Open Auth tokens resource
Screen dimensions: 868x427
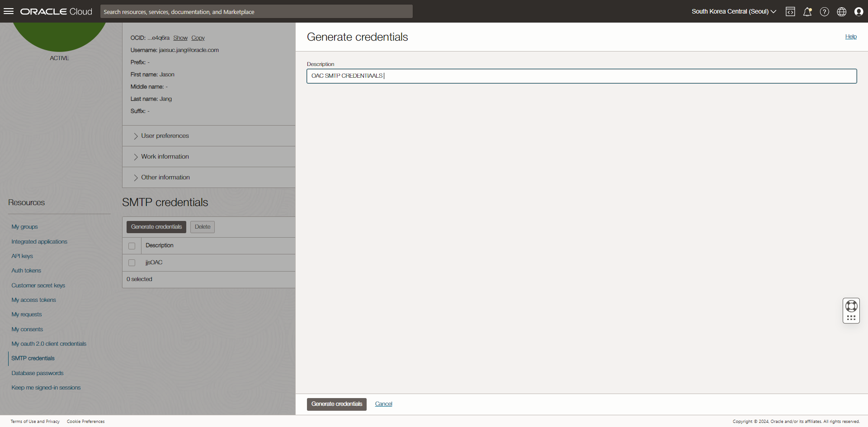(x=26, y=271)
